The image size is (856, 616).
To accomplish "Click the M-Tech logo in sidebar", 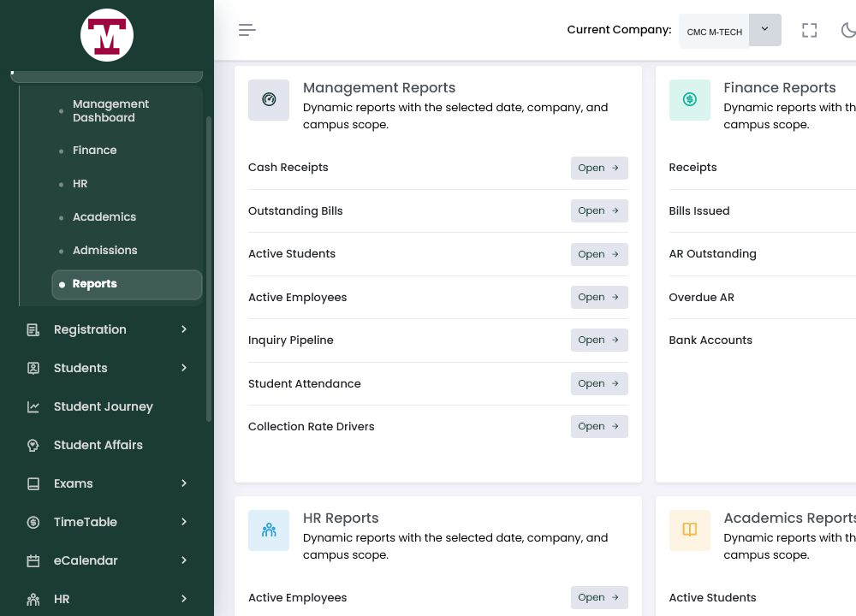I will [107, 35].
